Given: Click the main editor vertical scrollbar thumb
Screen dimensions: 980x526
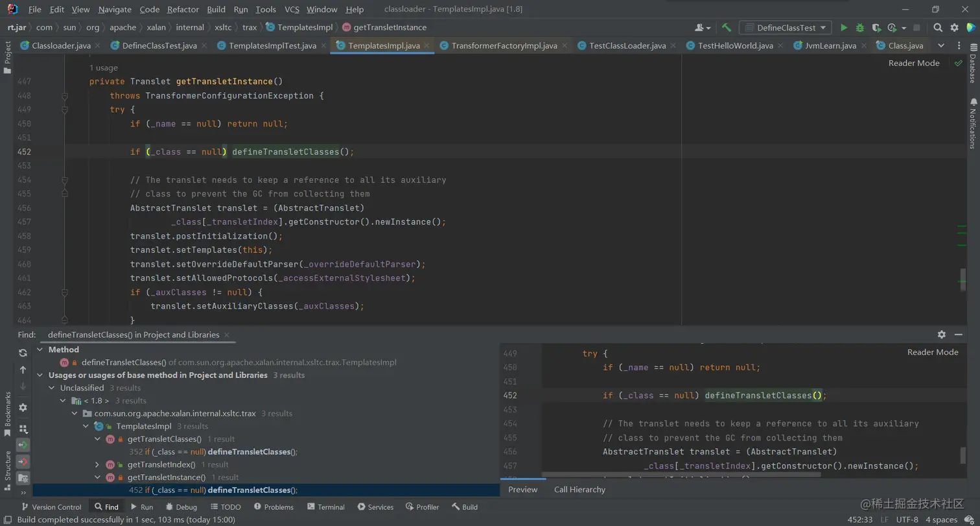Looking at the screenshot, I should click(963, 280).
